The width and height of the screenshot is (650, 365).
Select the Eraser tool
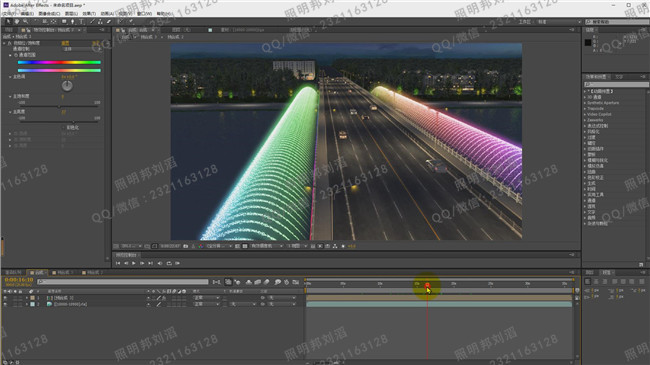[109, 22]
